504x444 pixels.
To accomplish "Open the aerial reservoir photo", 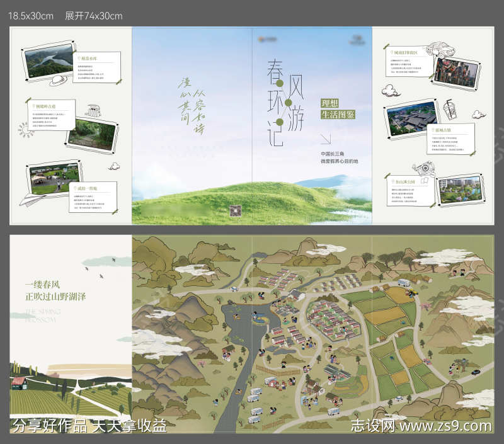I will [49, 61].
